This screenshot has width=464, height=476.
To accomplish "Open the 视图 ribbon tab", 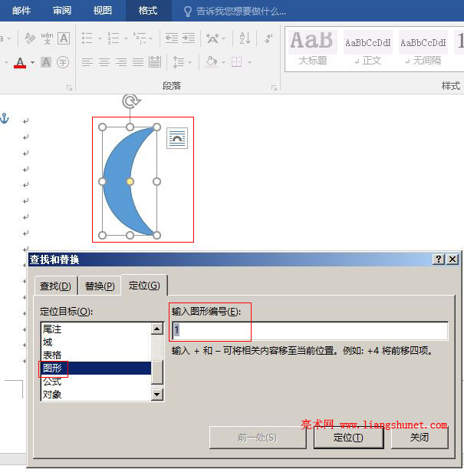I will (x=103, y=11).
